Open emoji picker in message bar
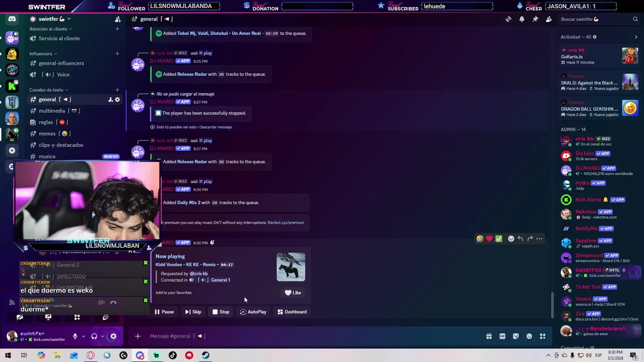The height and width of the screenshot is (362, 644). click(529, 336)
